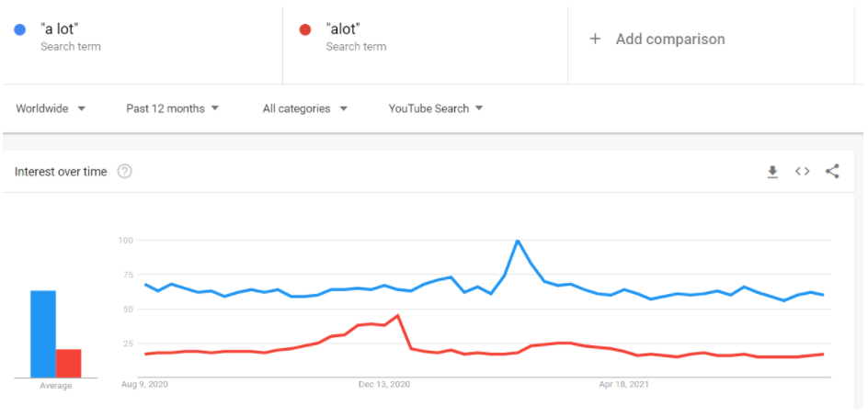Open the embed code icon
The width and height of the screenshot is (868, 417).
(802, 172)
